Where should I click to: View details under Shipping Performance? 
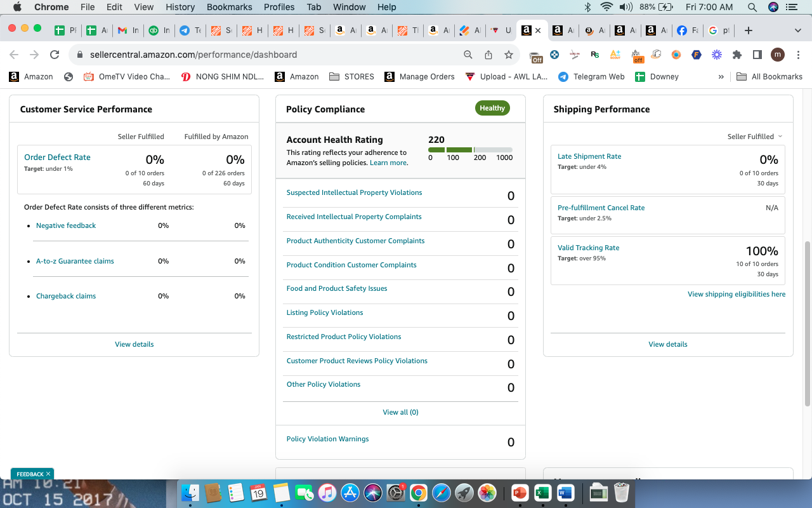(668, 344)
